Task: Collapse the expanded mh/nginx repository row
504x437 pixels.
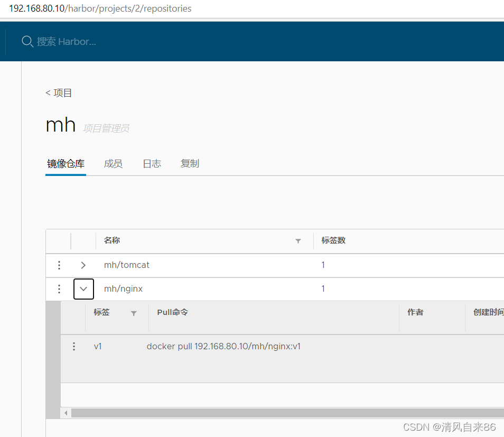Action: [83, 289]
